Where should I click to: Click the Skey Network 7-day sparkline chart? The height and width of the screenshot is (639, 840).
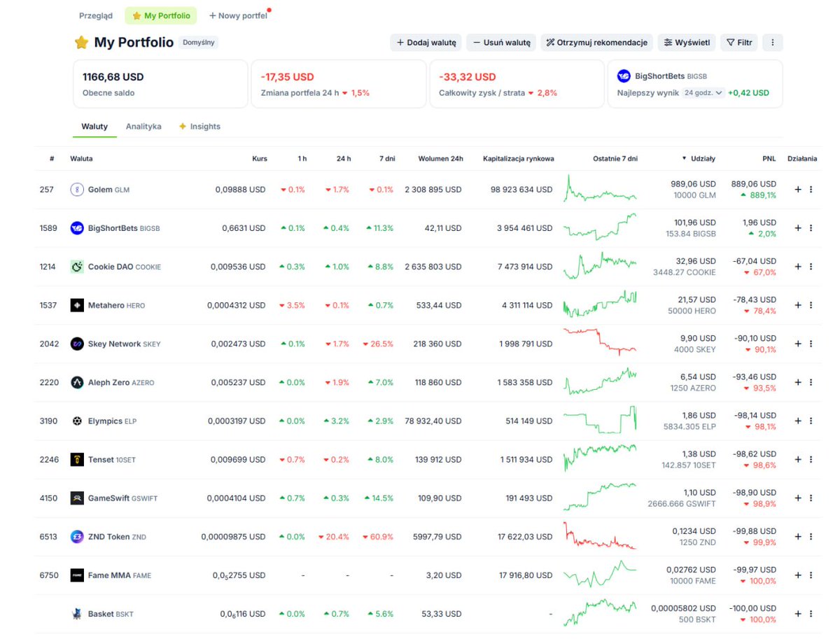[x=601, y=342]
